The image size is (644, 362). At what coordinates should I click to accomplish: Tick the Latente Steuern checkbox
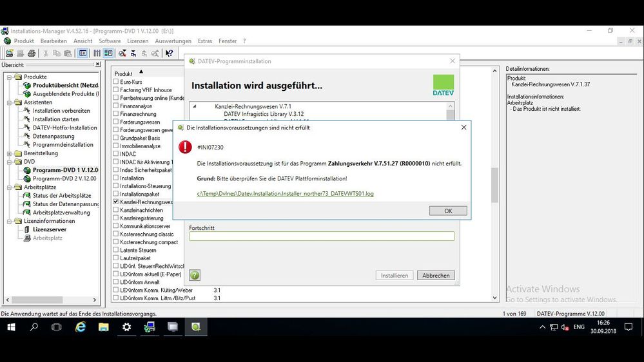[116, 250]
